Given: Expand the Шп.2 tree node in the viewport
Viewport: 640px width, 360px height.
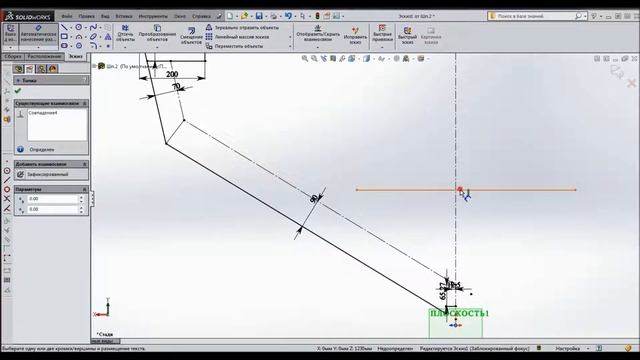Looking at the screenshot, I should 95,66.
